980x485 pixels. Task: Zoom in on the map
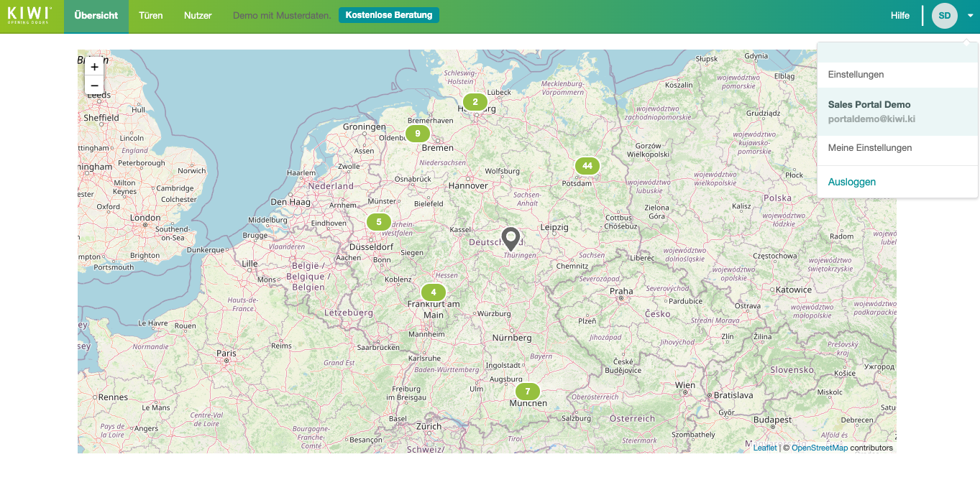click(94, 67)
